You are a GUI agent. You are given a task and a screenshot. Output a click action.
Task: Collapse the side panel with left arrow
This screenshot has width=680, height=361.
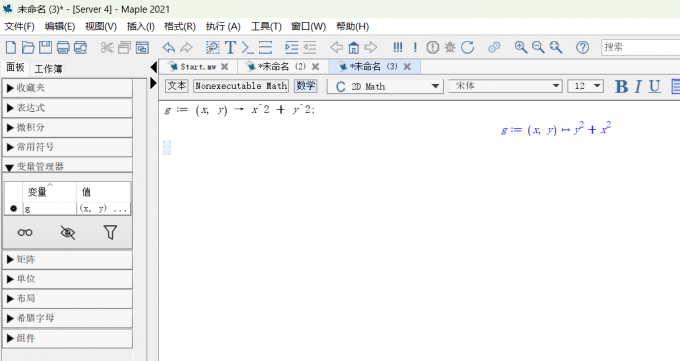(x=153, y=67)
